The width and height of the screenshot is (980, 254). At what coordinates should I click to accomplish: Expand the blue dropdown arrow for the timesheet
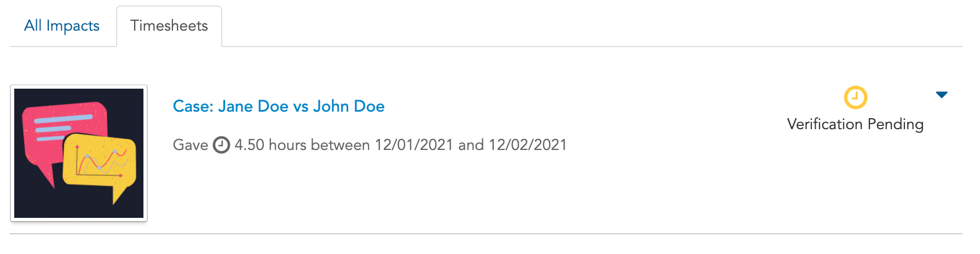(x=942, y=95)
